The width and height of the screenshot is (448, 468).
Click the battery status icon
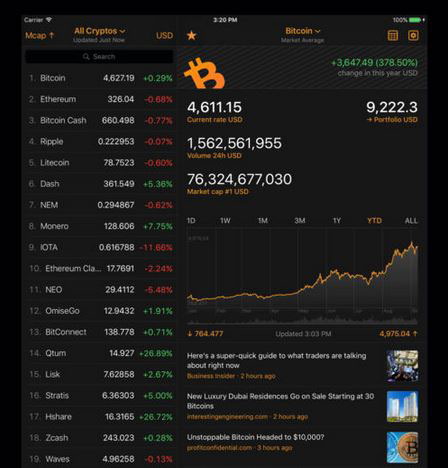pyautogui.click(x=415, y=20)
